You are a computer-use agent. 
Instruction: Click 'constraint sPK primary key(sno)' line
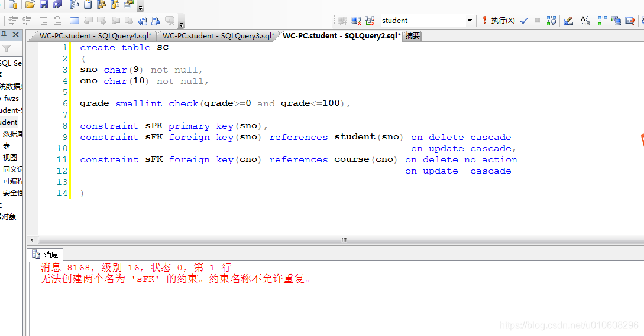click(x=174, y=126)
